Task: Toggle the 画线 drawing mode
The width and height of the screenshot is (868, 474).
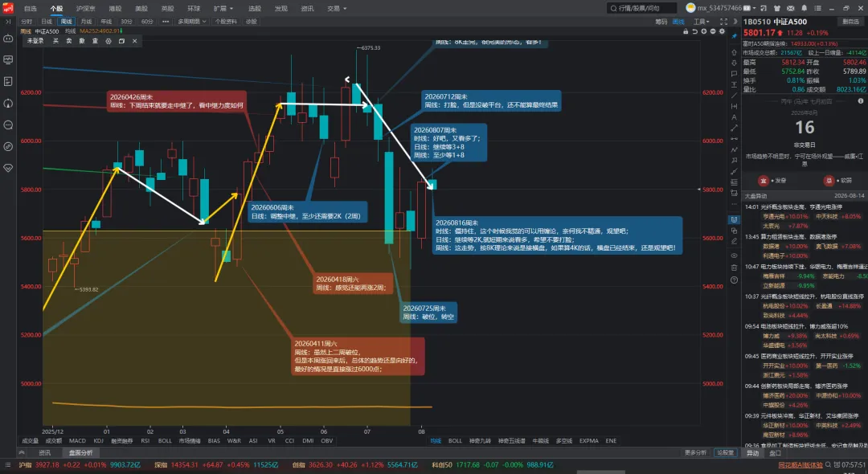Action: [678, 22]
